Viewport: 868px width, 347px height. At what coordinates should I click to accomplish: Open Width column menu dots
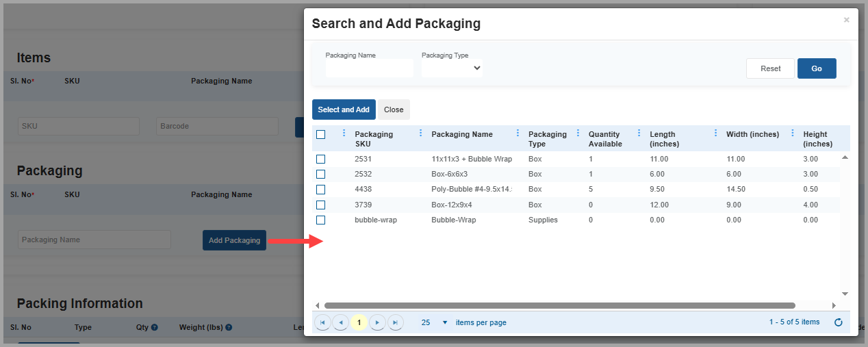(793, 133)
